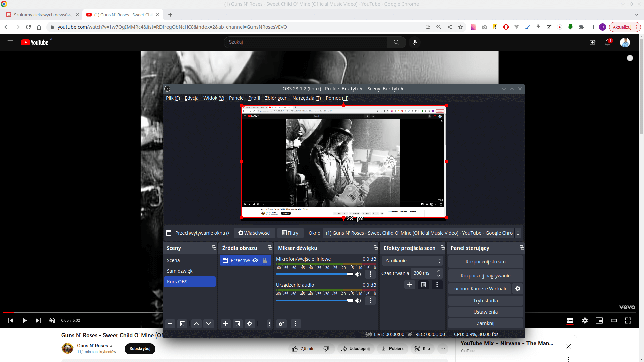Viewport: 644px width, 362px height.
Task: Mute Urządzenie audio speaker icon
Action: [358, 300]
